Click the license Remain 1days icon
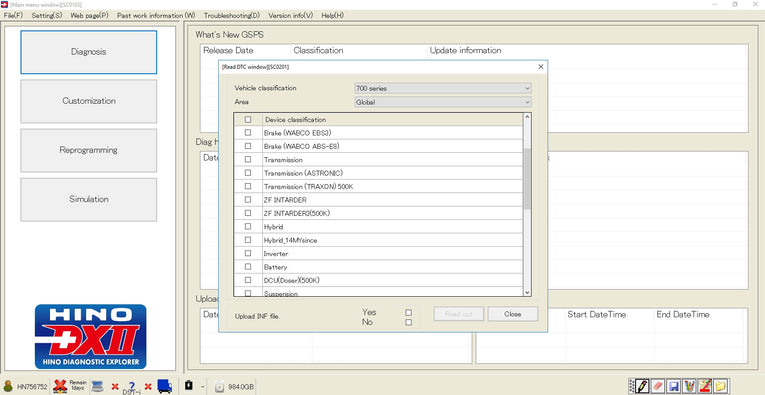The width and height of the screenshot is (765, 395). (x=60, y=386)
